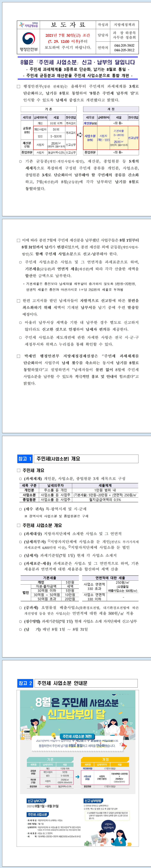Click the 지방세정책과 cell
Viewport: 151px width, 868px height.
[x=124, y=25]
